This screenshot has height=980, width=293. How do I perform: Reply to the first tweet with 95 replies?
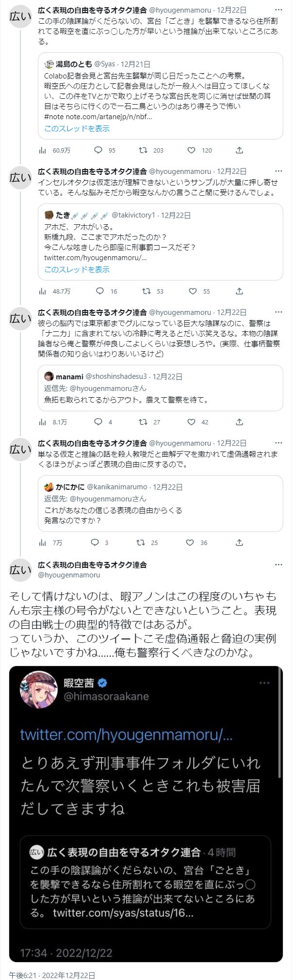[x=98, y=150]
